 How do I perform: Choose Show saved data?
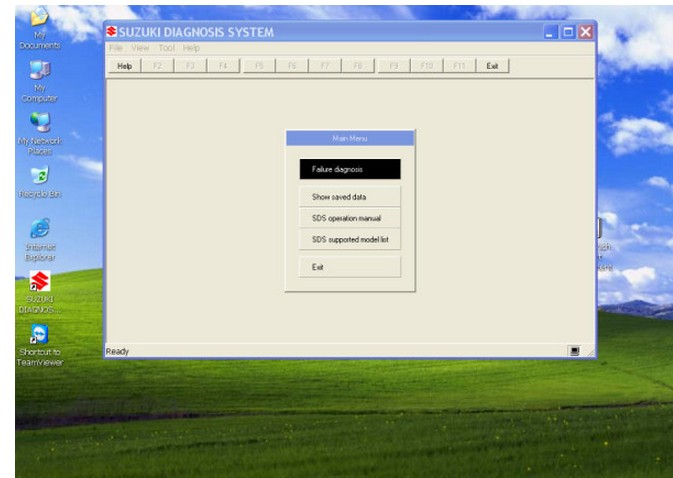pos(350,197)
